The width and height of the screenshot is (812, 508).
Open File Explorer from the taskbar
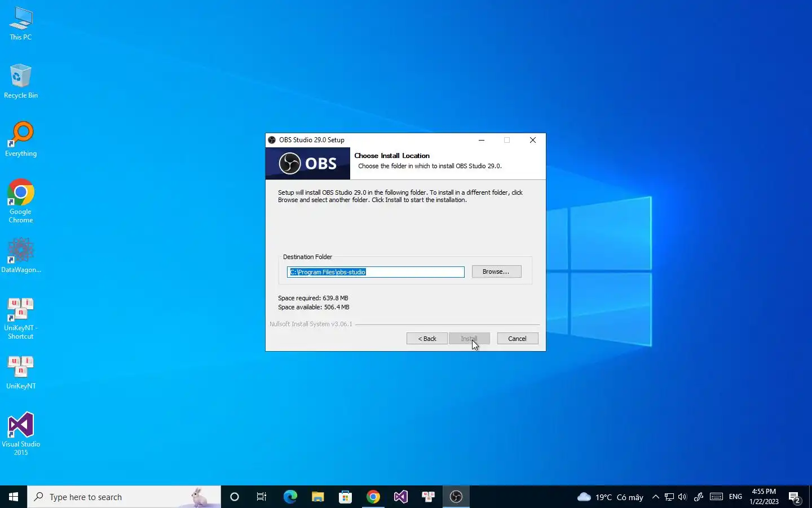[x=317, y=497]
